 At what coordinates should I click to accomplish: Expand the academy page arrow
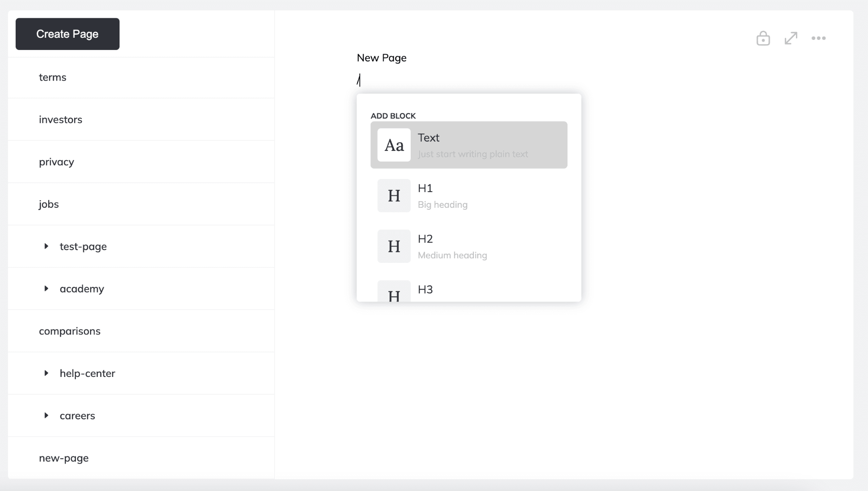point(46,289)
